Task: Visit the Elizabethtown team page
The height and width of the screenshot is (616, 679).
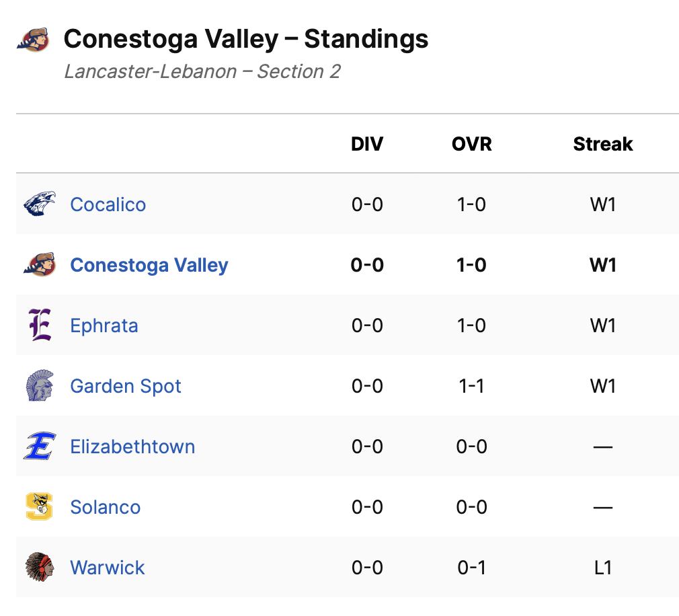Action: click(x=132, y=447)
